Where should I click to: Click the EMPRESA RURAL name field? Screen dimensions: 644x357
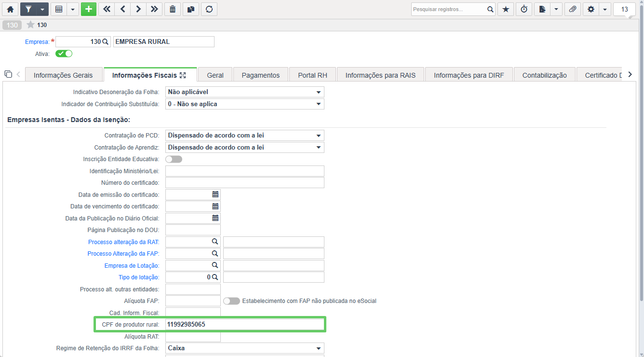click(164, 41)
